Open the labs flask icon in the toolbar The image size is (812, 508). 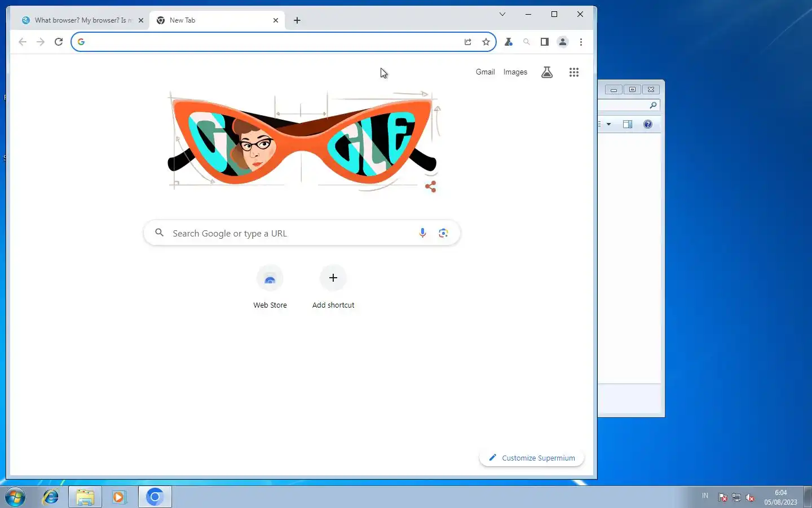tap(509, 42)
